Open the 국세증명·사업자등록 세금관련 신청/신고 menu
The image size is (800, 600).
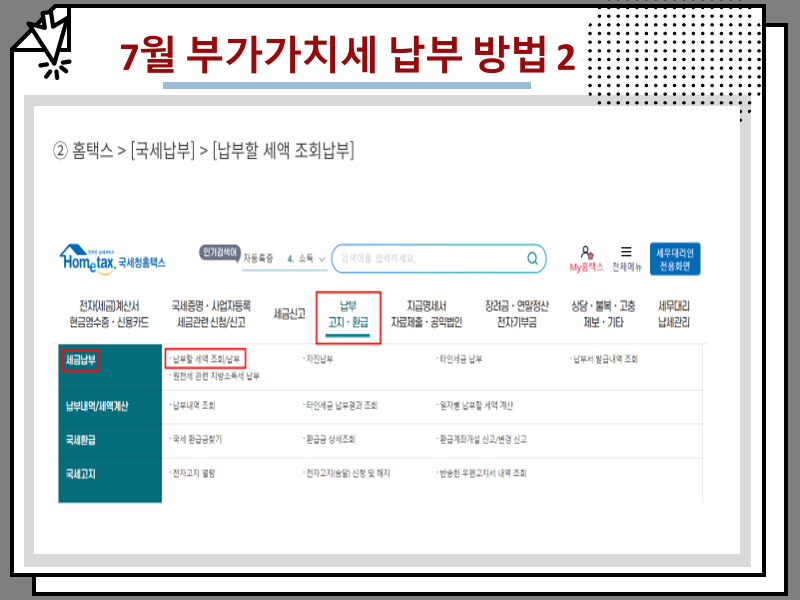click(x=211, y=314)
